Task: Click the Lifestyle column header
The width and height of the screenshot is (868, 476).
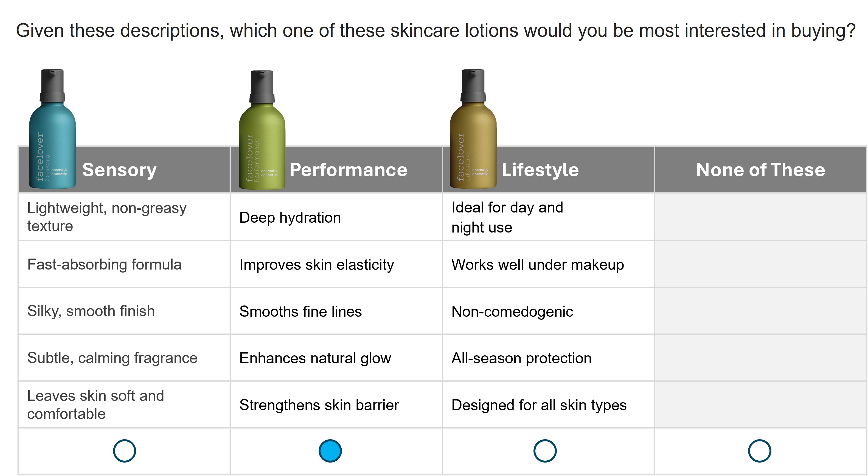Action: click(540, 170)
